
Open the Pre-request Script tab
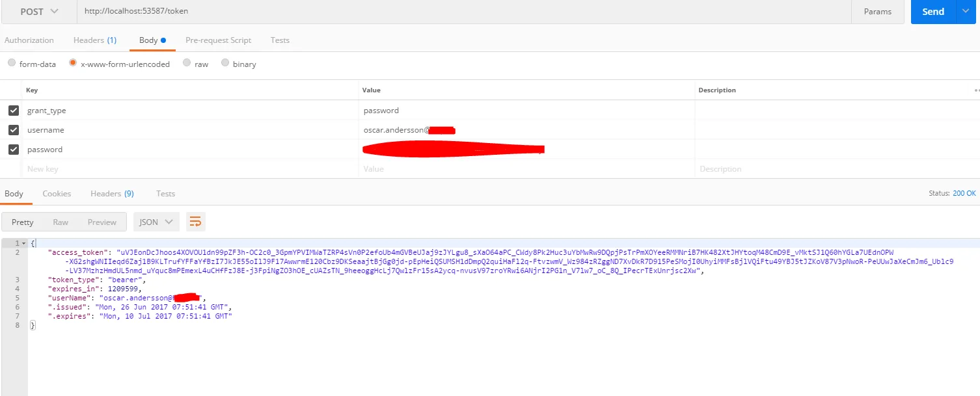[x=218, y=40]
